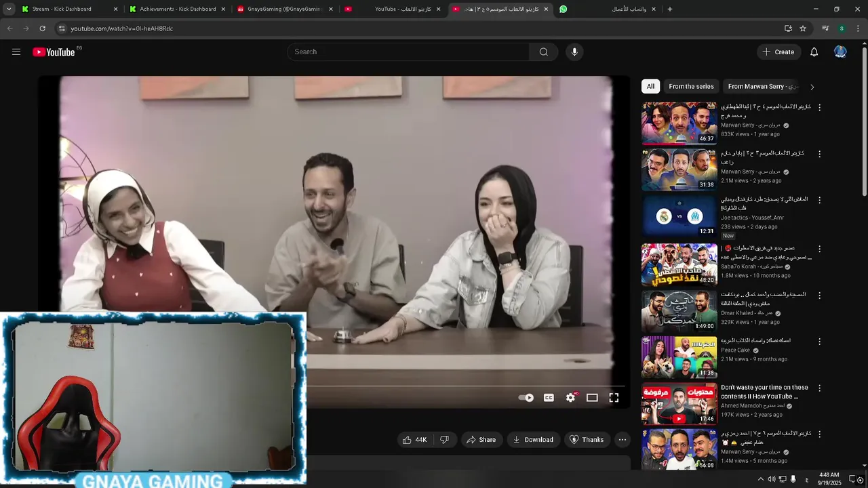Viewport: 868px width, 488px height.
Task: Open more actions ellipsis under the video
Action: [622, 440]
